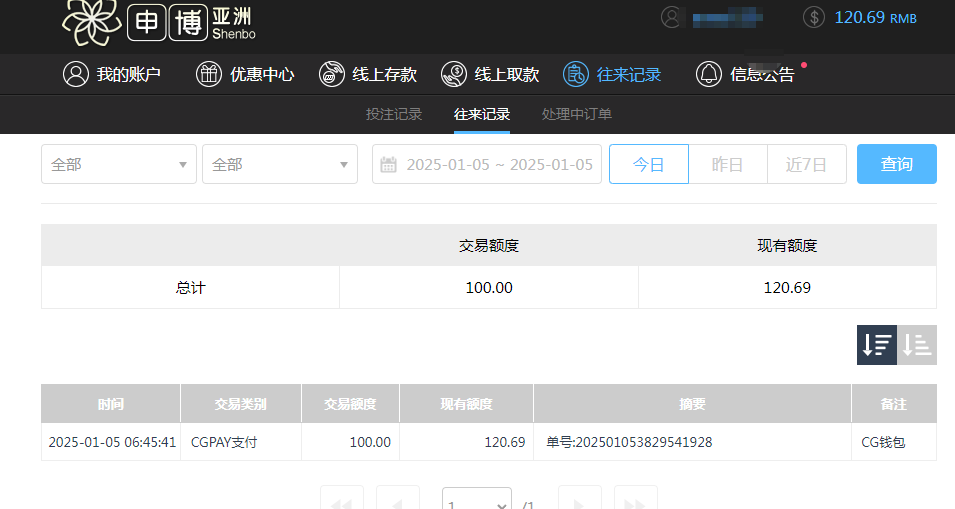The image size is (955, 509).
Task: Select the 今日 date filter
Action: (648, 165)
